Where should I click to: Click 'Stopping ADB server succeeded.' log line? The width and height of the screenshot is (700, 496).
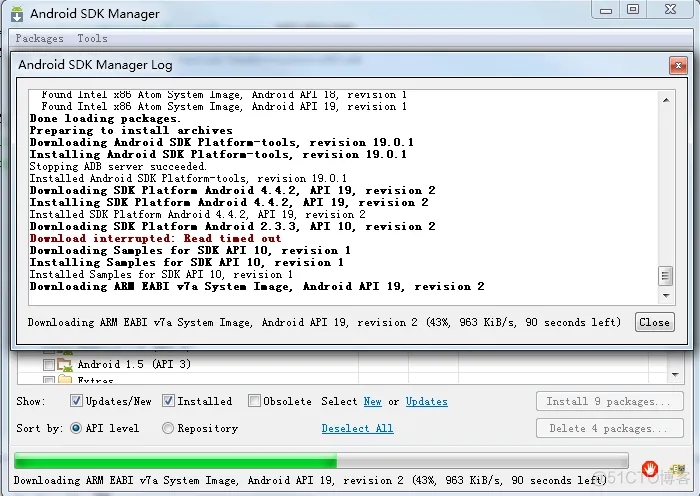118,167
